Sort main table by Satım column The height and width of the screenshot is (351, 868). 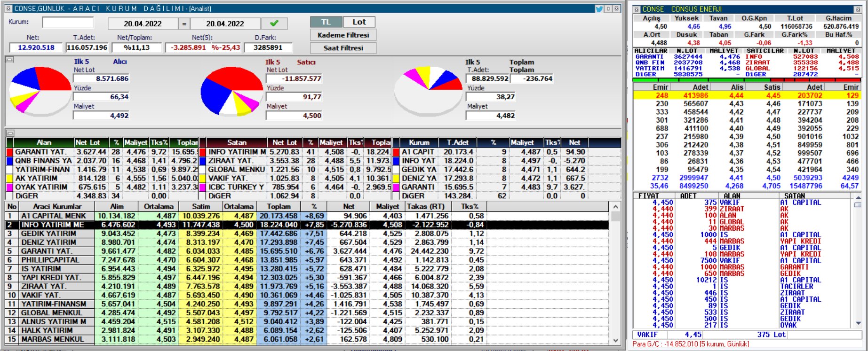click(x=201, y=206)
